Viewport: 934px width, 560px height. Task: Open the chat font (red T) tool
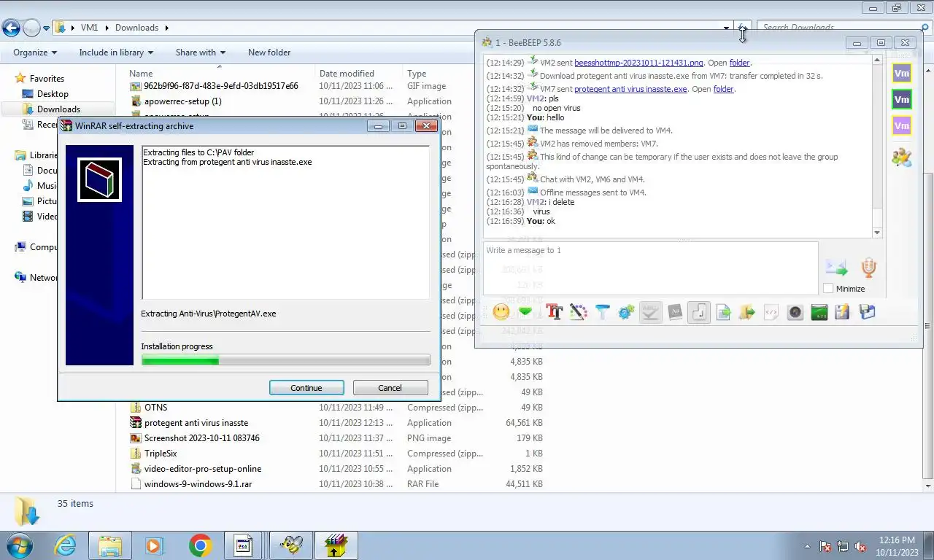click(x=554, y=312)
